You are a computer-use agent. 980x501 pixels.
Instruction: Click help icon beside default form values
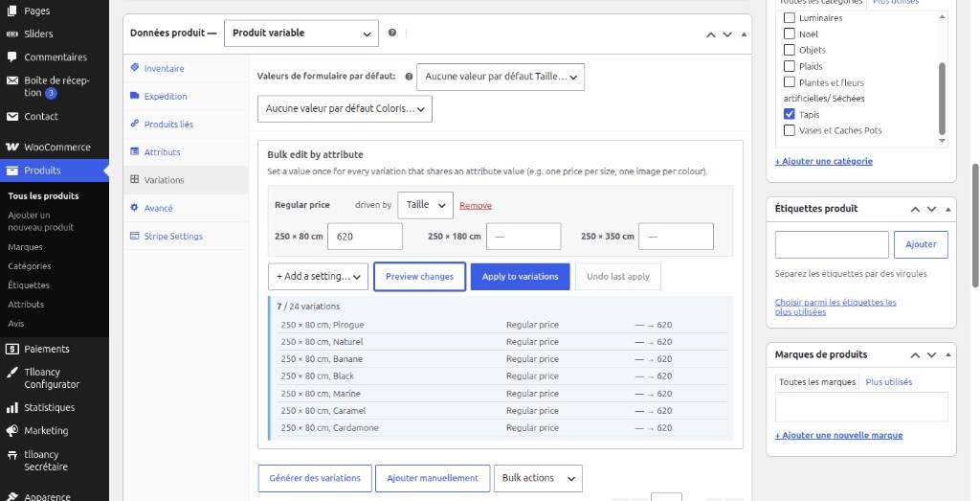pos(409,77)
